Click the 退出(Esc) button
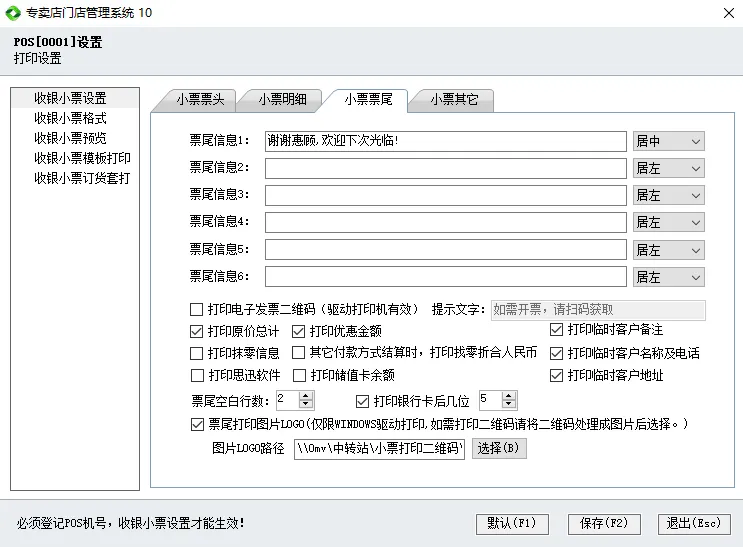Viewport: 743px width, 547px height. [x=694, y=524]
